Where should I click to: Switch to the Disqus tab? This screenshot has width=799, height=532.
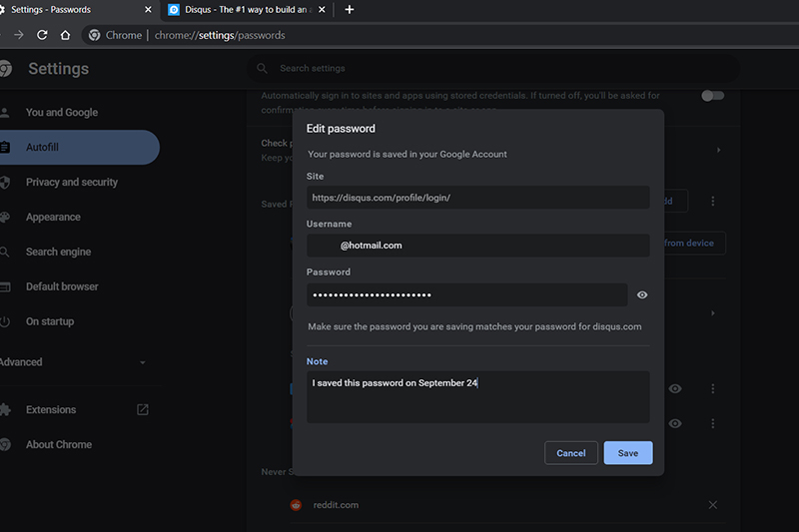pos(247,10)
